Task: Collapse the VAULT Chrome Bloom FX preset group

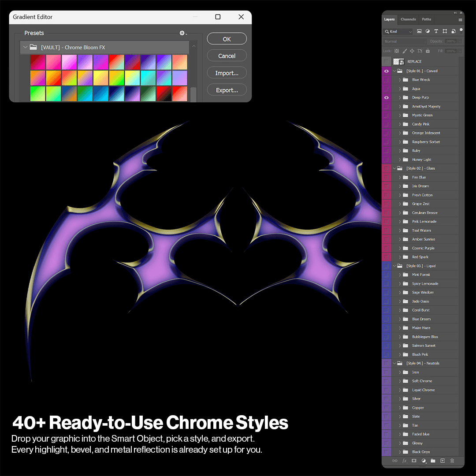Action: point(25,47)
